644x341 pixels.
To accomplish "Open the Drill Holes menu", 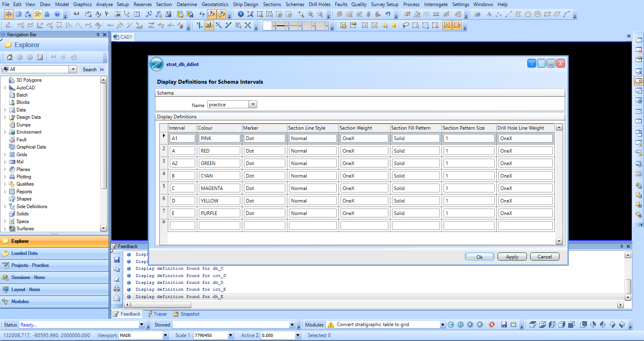I will tap(319, 4).
